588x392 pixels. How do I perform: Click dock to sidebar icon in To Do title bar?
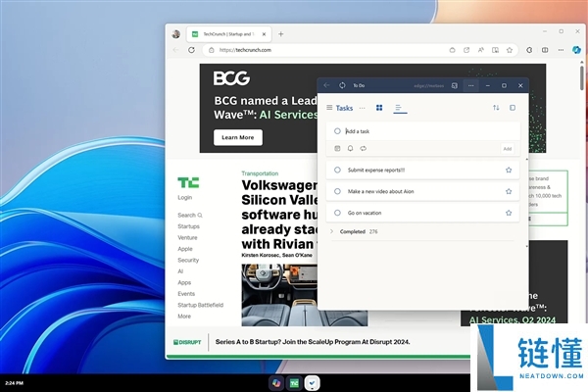(x=455, y=85)
